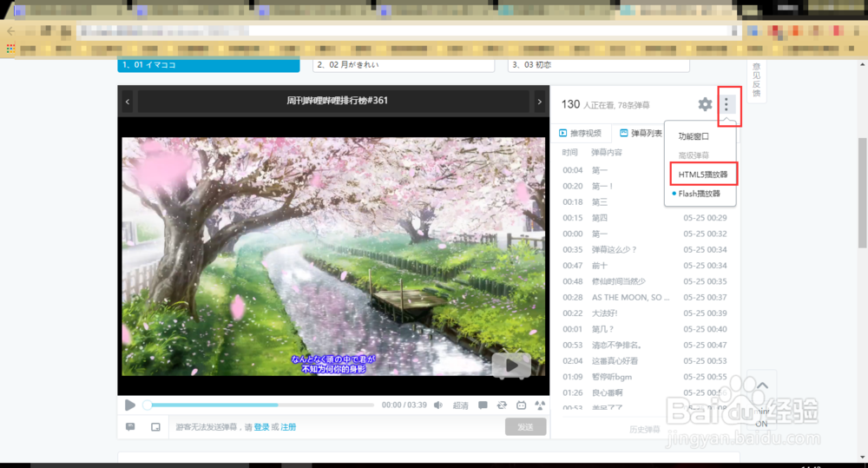Mute the player volume icon
868x468 pixels.
tap(437, 405)
